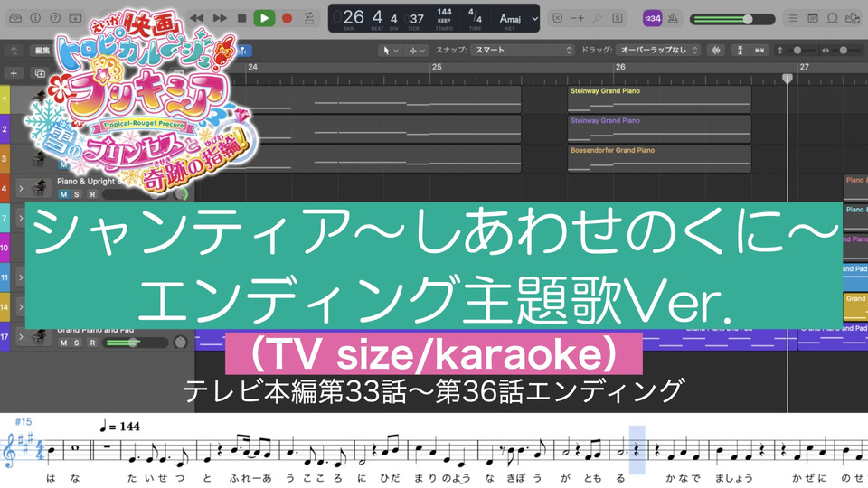Open the pointer tool menu
This screenshot has height=488, width=868.
point(391,51)
